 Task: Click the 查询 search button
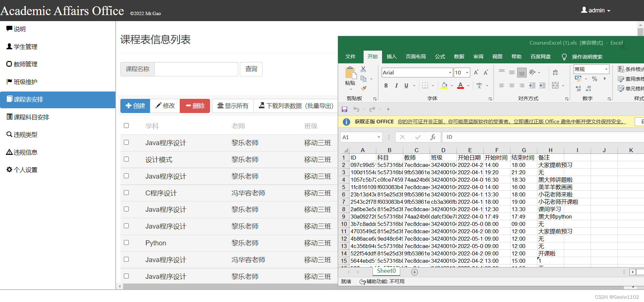(251, 69)
